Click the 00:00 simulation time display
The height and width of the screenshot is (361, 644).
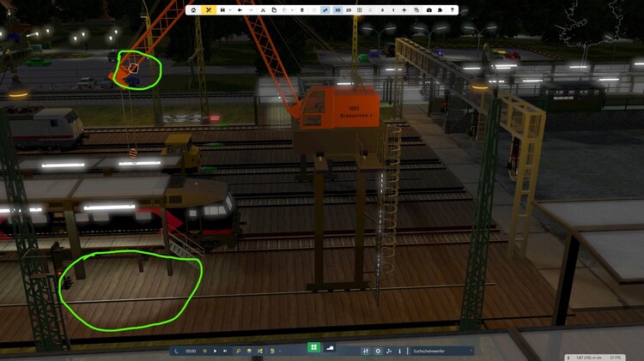point(191,352)
